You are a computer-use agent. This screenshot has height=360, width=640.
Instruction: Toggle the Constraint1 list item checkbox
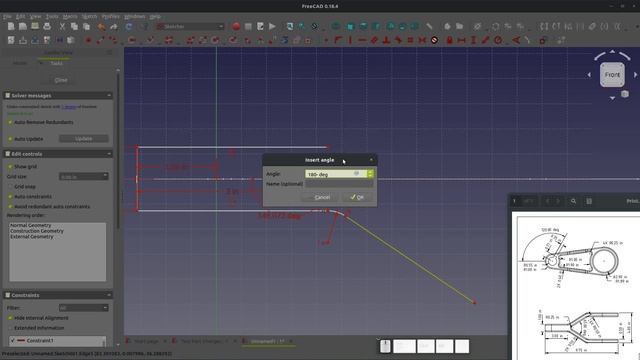[x=13, y=340]
